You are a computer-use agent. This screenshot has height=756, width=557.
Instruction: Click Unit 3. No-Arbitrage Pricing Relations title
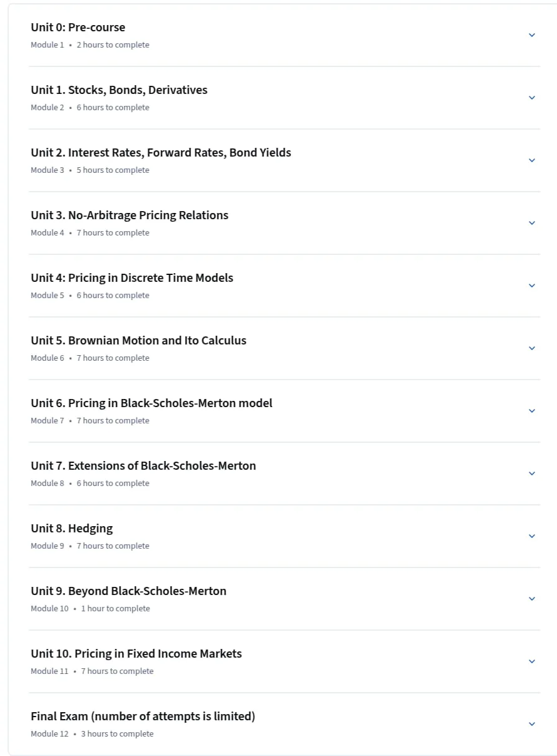coord(130,215)
